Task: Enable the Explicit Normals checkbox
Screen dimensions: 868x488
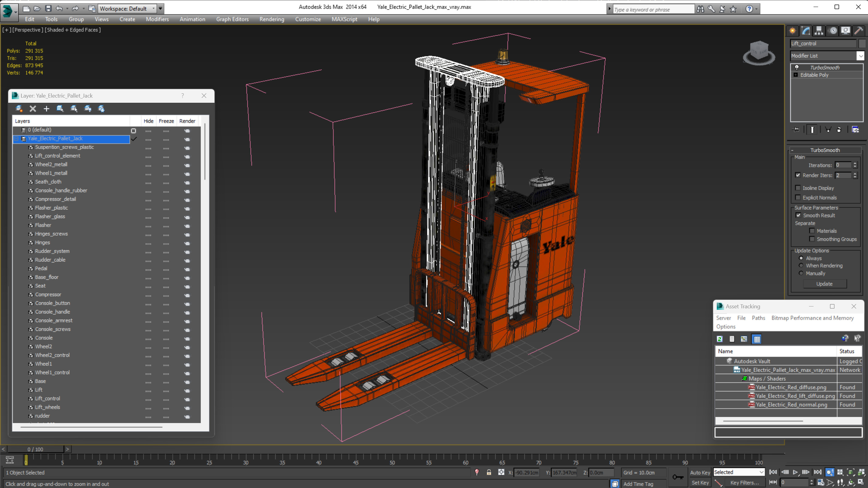Action: tap(798, 197)
